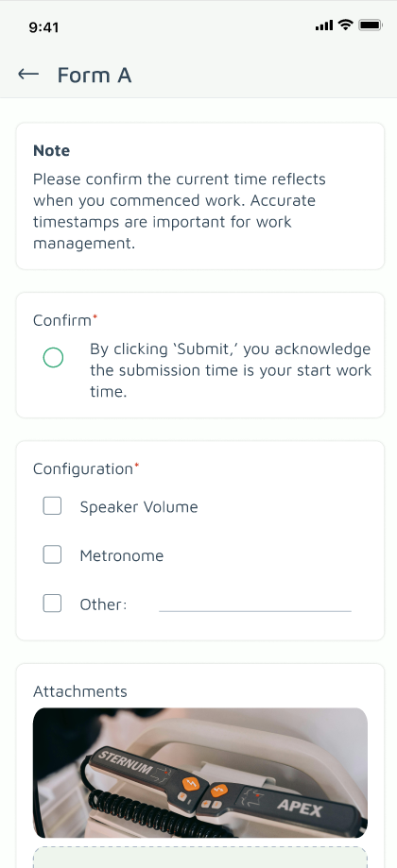This screenshot has width=397, height=868.
Task: Tap the cellular signal bars icon
Action: 324,26
